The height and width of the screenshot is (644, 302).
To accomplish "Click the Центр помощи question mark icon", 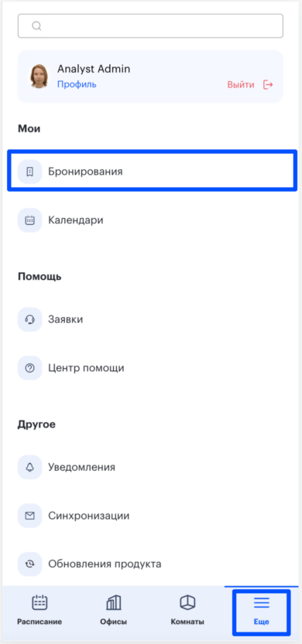I will click(x=29, y=367).
